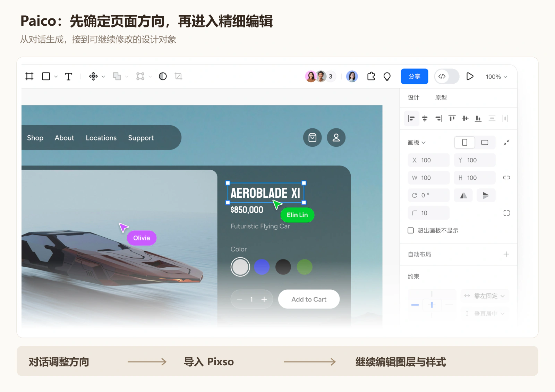This screenshot has width=555, height=392.
Task: Select the Rectangle shape tool
Action: click(x=46, y=76)
